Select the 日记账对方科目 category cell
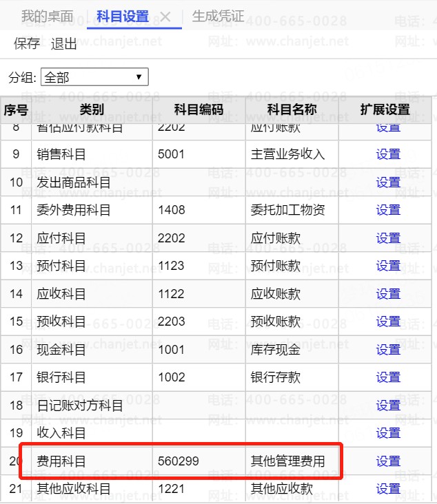Viewport: 437px width, 504px height. coord(80,406)
